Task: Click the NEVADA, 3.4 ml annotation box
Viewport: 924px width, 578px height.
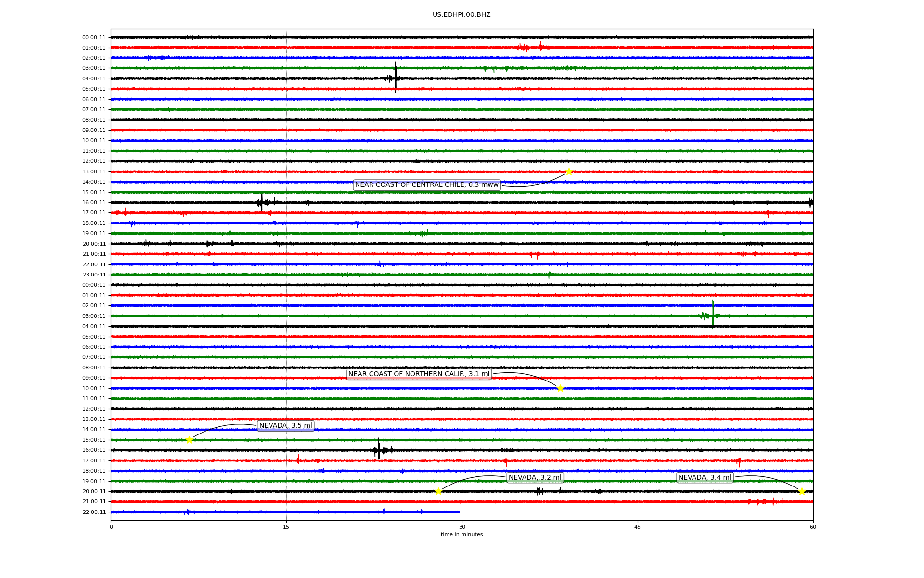Action: [705, 478]
